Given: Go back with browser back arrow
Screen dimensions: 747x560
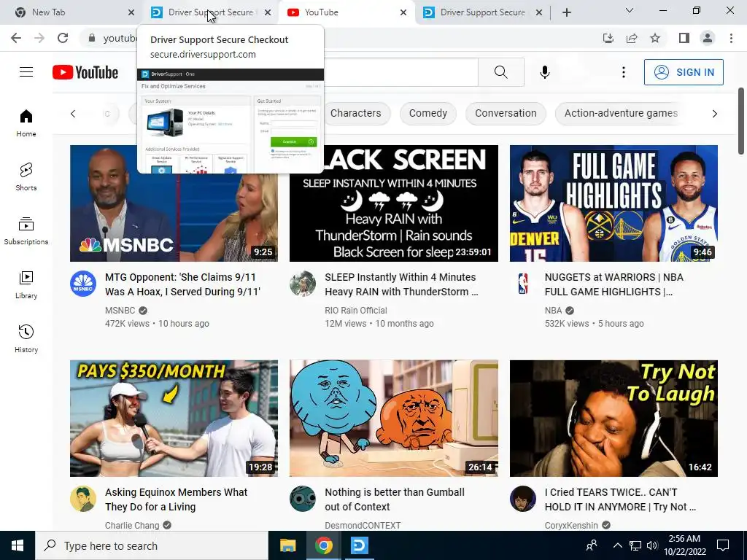Looking at the screenshot, I should (16, 38).
